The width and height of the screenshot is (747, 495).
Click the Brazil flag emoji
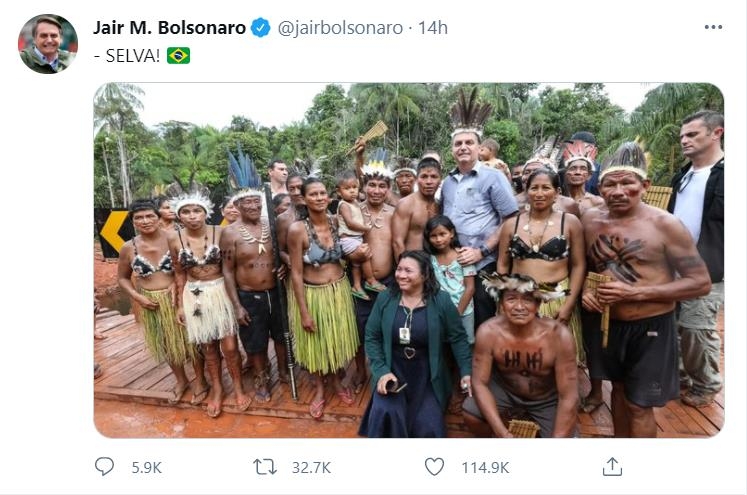178,56
